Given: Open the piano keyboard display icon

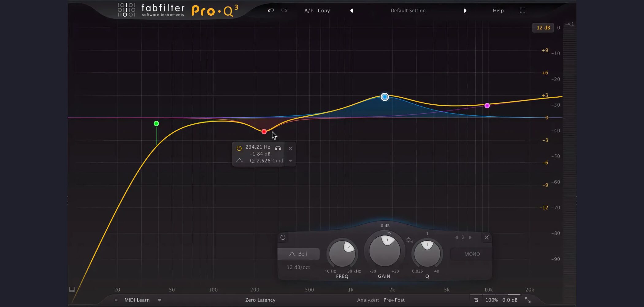Looking at the screenshot, I should 72,290.
